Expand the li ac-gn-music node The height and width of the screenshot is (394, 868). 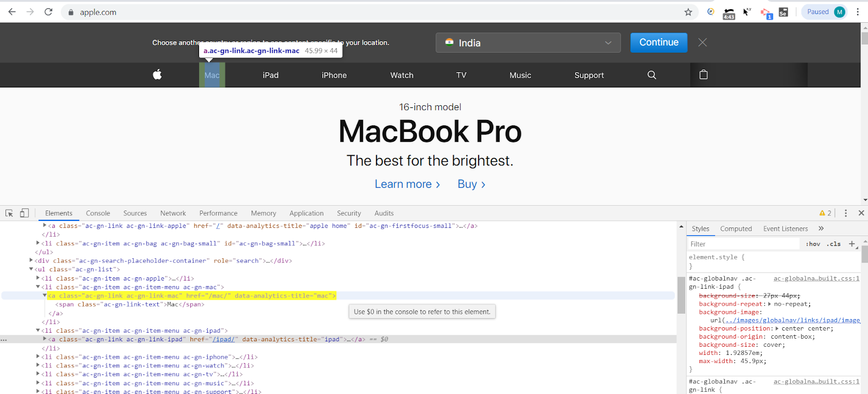[37, 383]
